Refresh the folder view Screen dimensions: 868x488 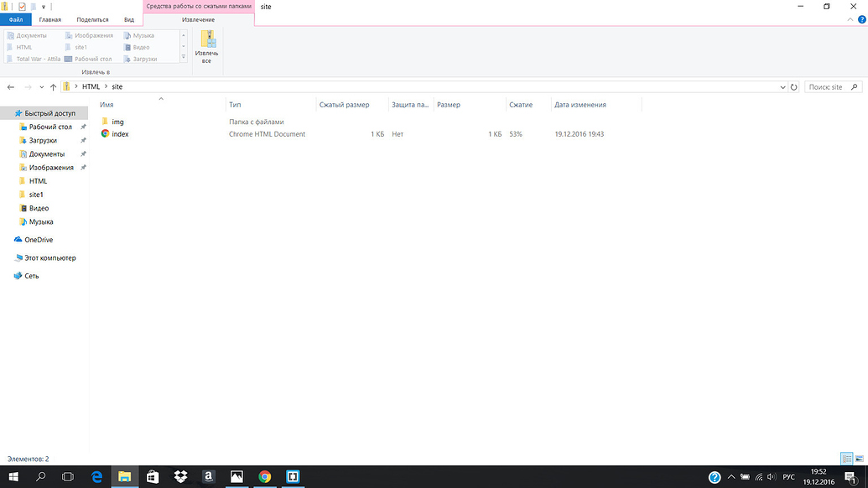click(x=794, y=87)
